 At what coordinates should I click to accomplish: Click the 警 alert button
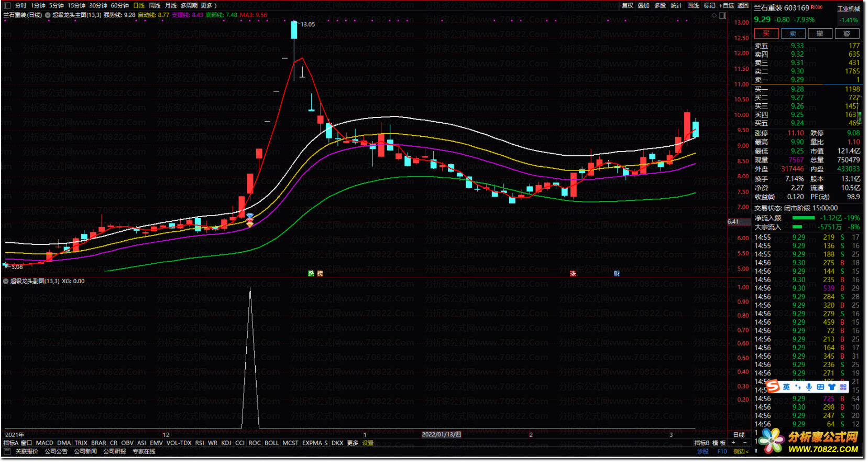point(847,34)
